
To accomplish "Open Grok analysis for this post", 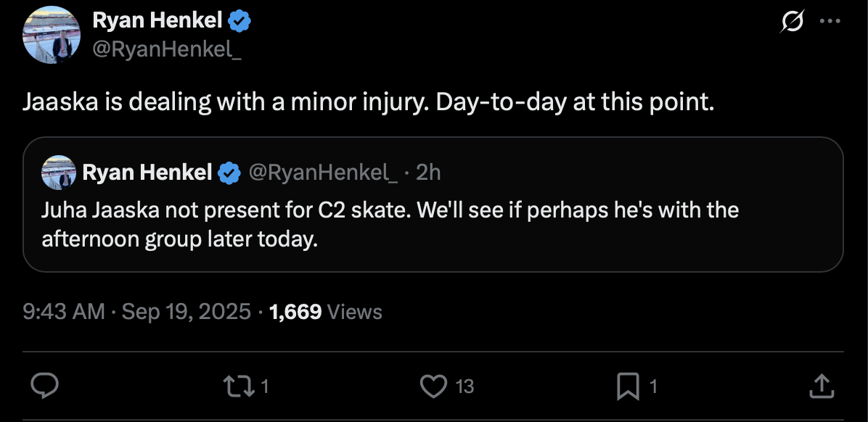I will (x=791, y=22).
